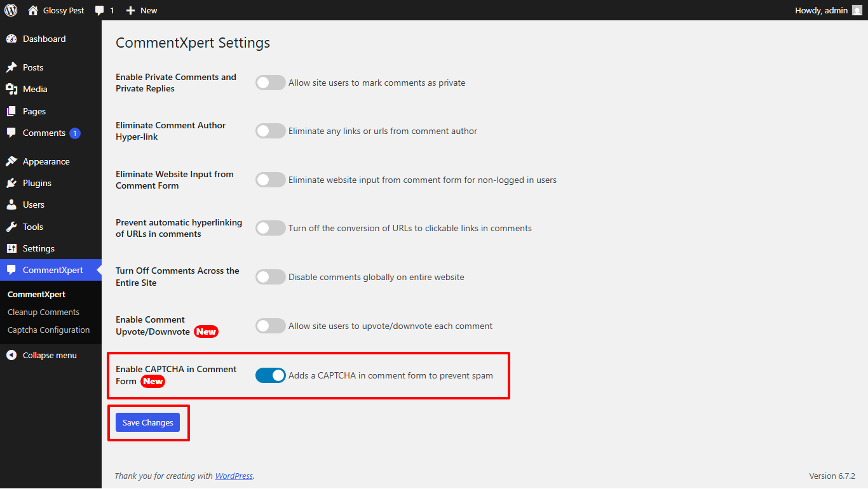This screenshot has width=868, height=489.
Task: Open Captcha Configuration submenu item
Action: tap(48, 330)
